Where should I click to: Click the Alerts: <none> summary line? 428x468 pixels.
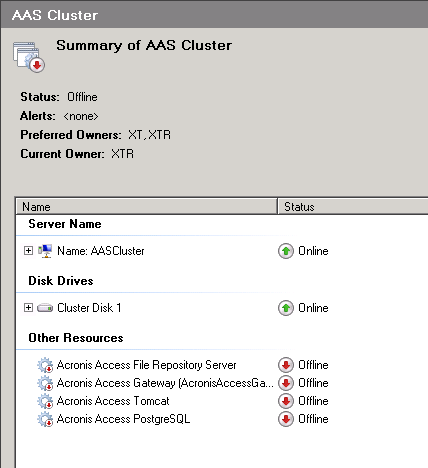tap(59, 116)
